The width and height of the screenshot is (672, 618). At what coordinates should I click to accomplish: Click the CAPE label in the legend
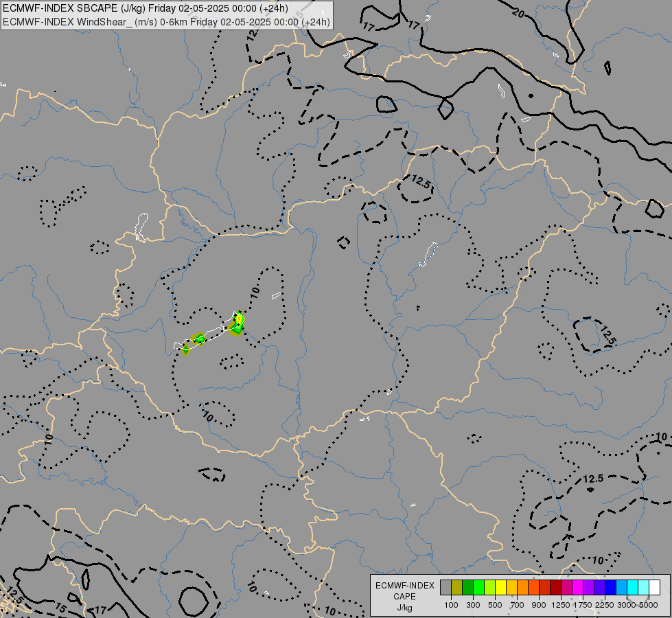click(x=404, y=597)
